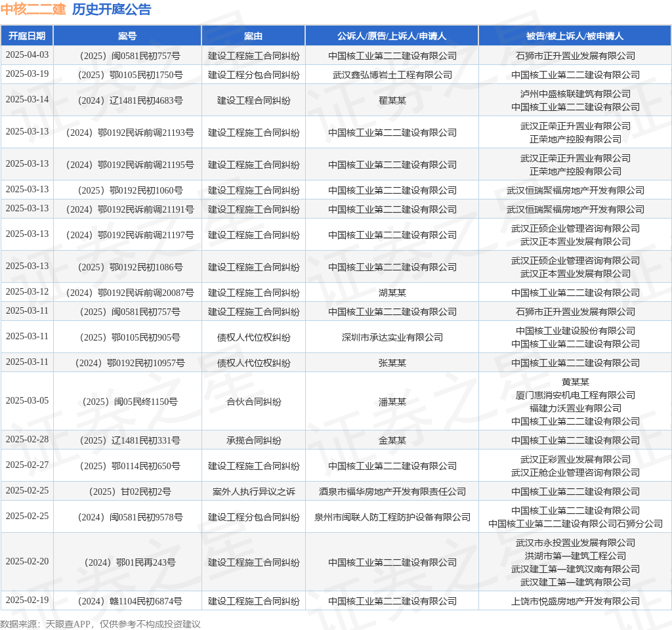This screenshot has width=672, height=630.
Task: Click the 案外人执行异议之诉 cause cell
Action: (254, 492)
